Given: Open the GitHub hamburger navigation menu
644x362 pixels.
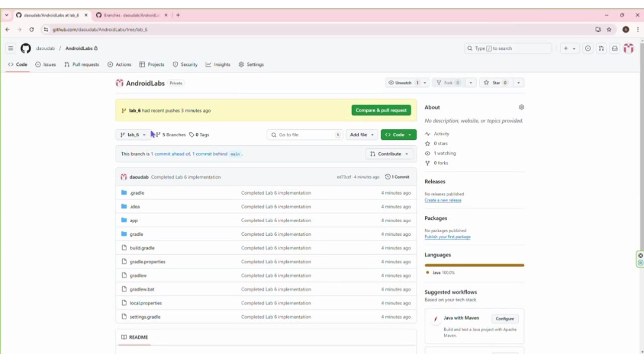Looking at the screenshot, I should pyautogui.click(x=10, y=48).
